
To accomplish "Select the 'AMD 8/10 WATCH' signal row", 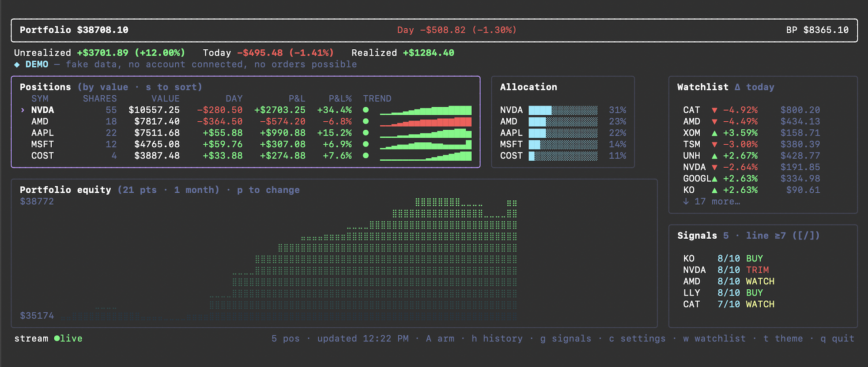I will point(728,281).
